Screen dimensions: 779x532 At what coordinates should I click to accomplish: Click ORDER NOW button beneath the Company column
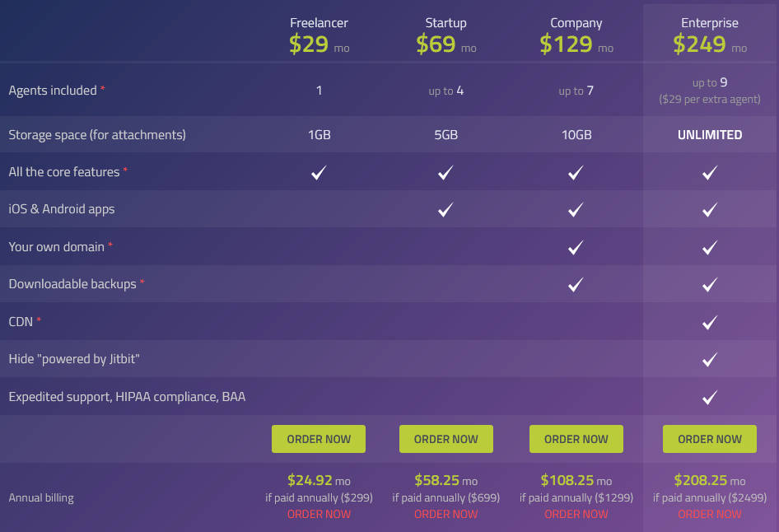point(576,438)
